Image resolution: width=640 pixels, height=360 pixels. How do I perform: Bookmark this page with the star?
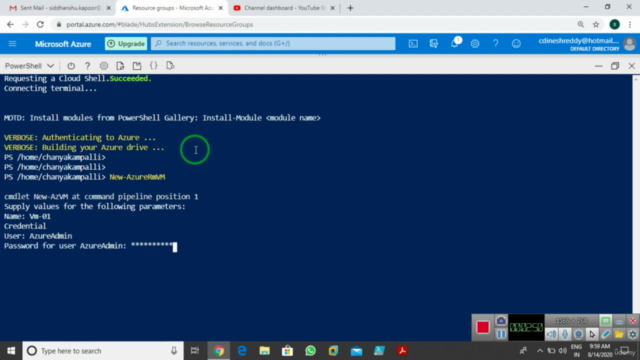point(596,24)
